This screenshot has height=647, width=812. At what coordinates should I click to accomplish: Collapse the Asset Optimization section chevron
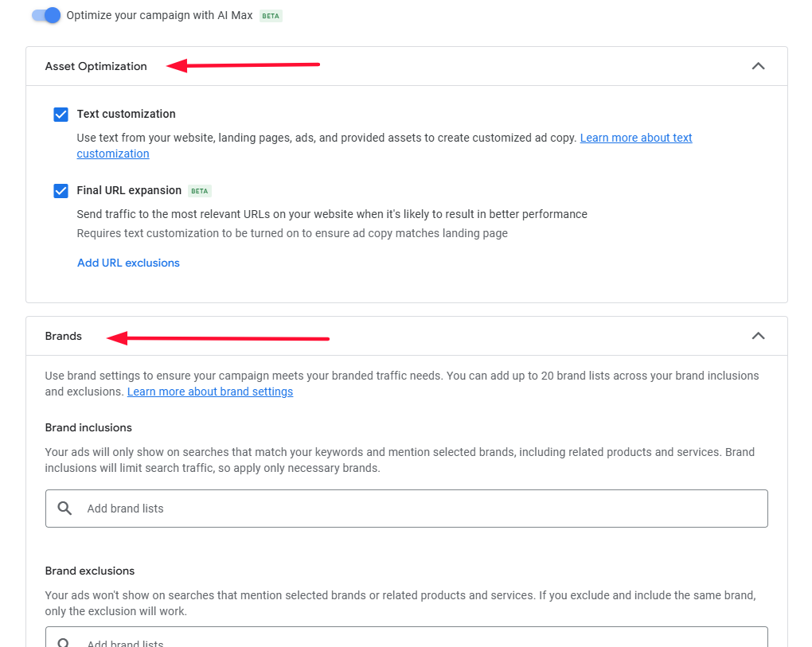click(758, 66)
